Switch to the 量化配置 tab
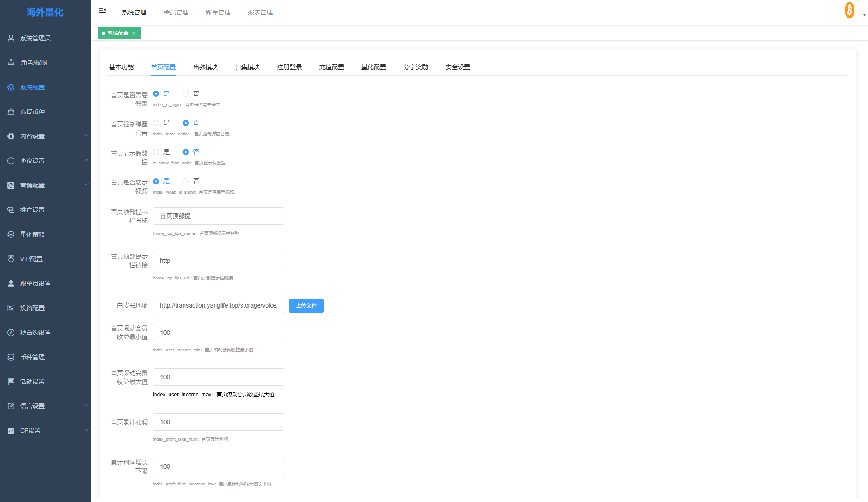Viewport: 868px width, 502px height. (374, 67)
